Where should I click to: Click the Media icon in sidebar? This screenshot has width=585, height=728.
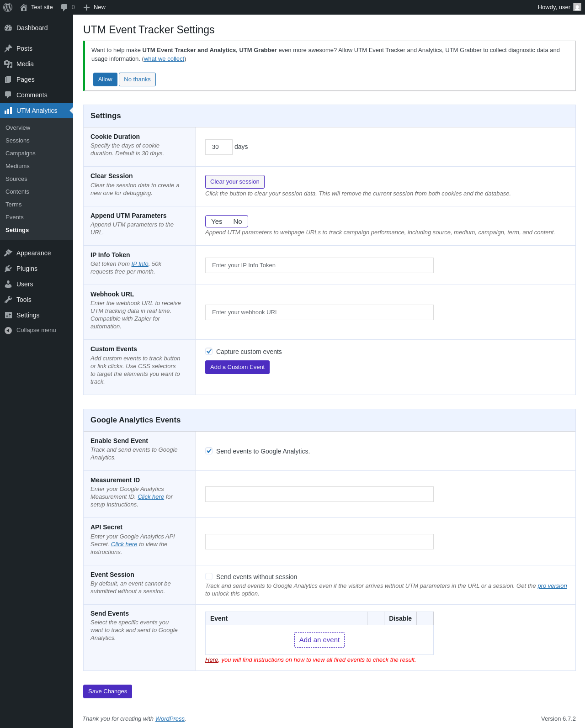pos(8,64)
